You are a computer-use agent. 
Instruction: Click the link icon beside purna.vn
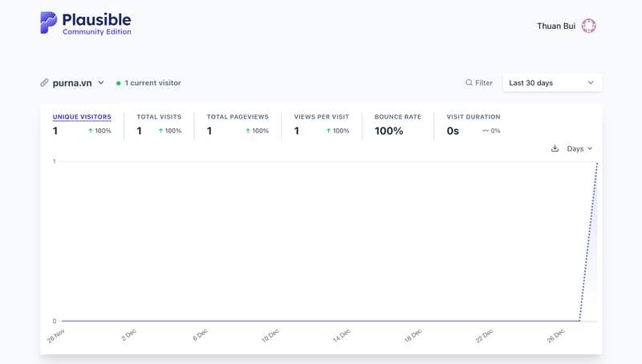(45, 83)
